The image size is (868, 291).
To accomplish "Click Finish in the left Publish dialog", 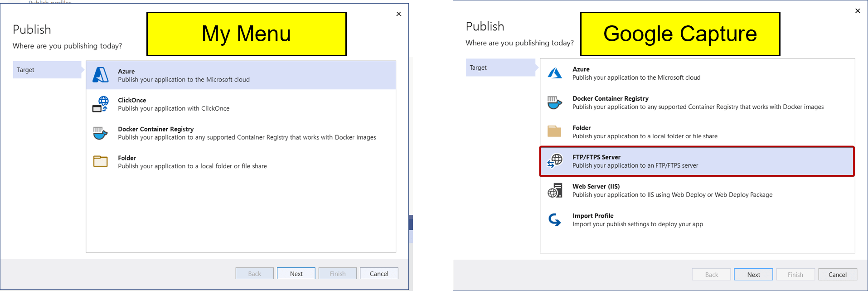I will [x=338, y=273].
